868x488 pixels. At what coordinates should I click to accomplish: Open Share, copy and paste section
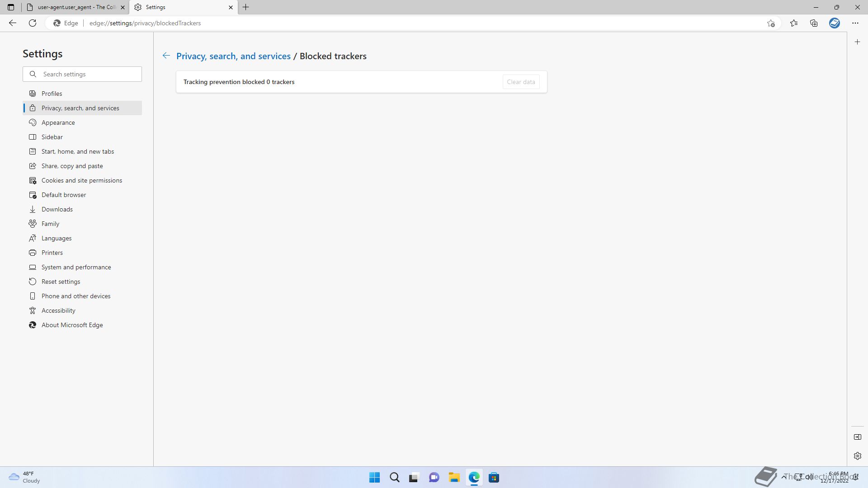coord(82,166)
